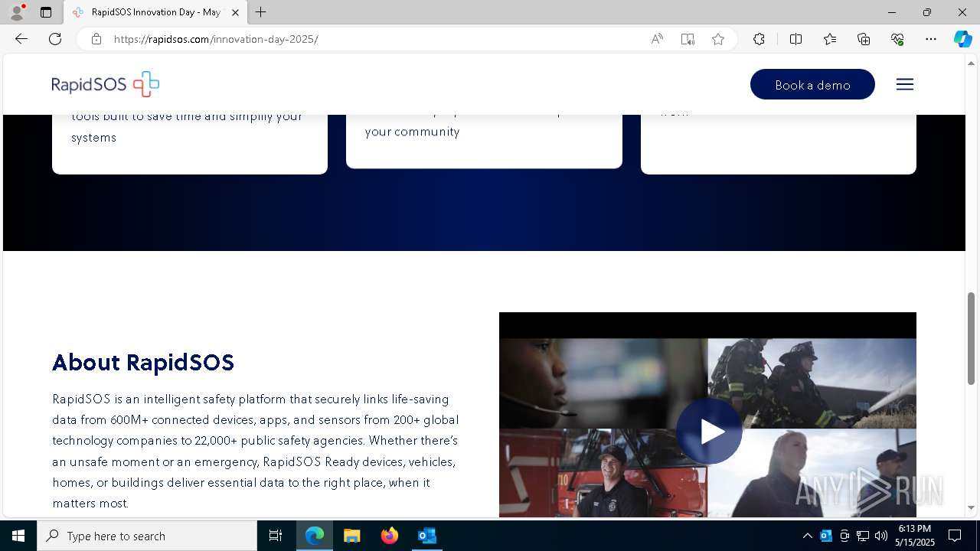Go back to previous page

pyautogui.click(x=21, y=39)
